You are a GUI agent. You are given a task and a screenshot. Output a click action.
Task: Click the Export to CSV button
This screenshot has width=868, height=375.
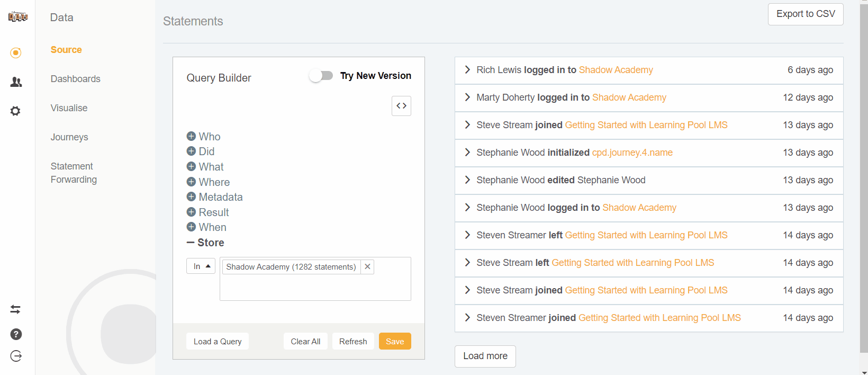[x=805, y=14]
